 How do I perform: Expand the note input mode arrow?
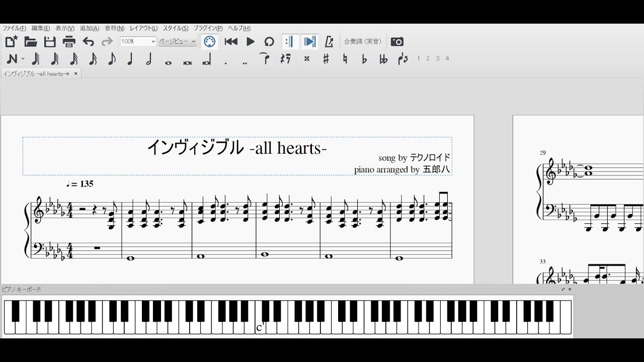(x=22, y=59)
